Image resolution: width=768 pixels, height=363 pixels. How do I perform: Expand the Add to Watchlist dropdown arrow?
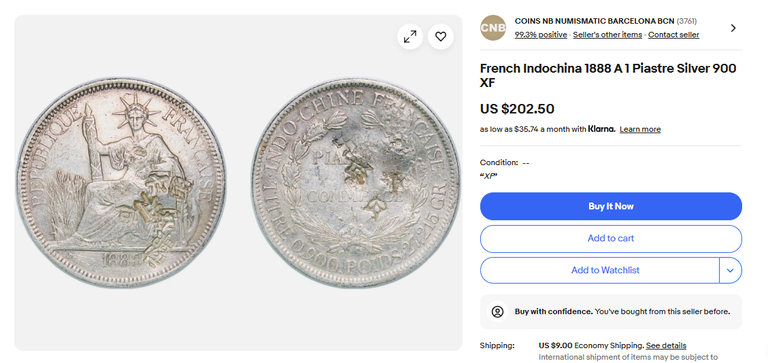(x=730, y=270)
